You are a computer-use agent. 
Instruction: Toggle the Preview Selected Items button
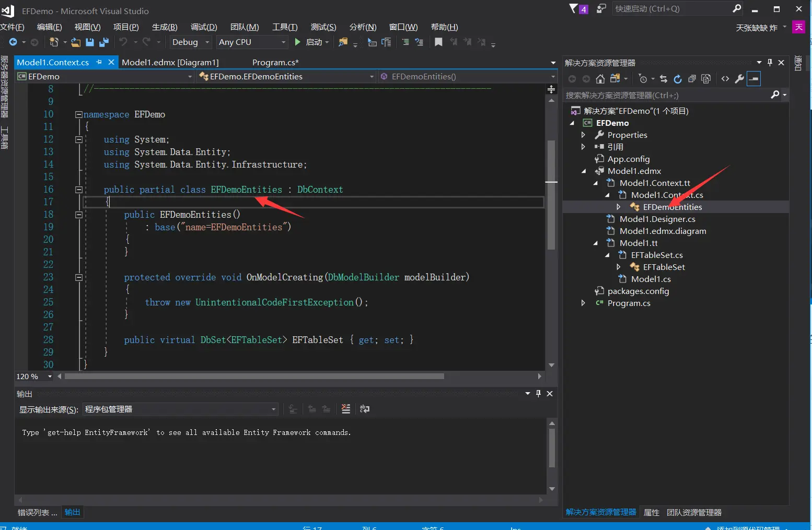click(753, 79)
